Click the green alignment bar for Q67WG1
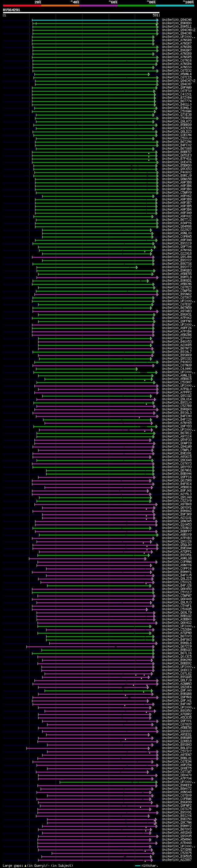This screenshot has width=197, height=868. (100, 470)
